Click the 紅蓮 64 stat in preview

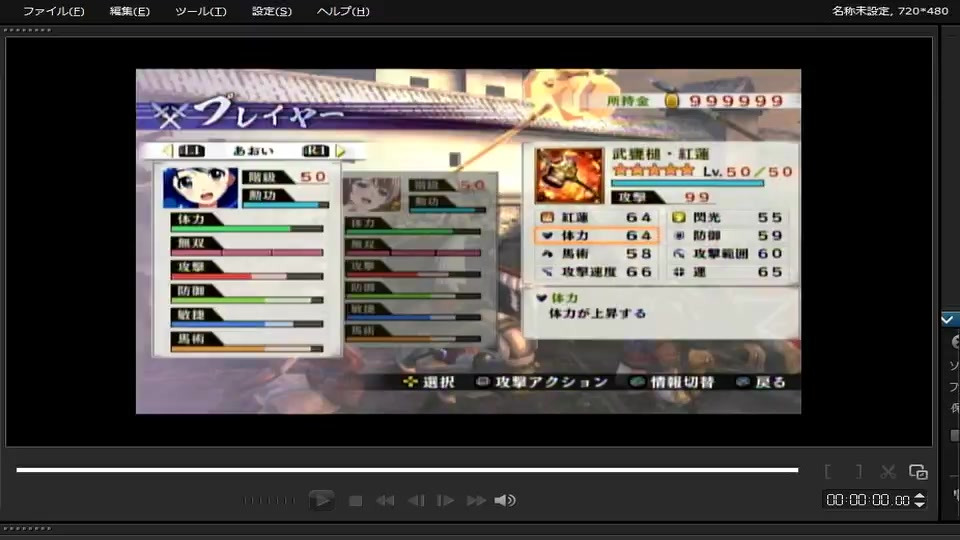pyautogui.click(x=596, y=217)
